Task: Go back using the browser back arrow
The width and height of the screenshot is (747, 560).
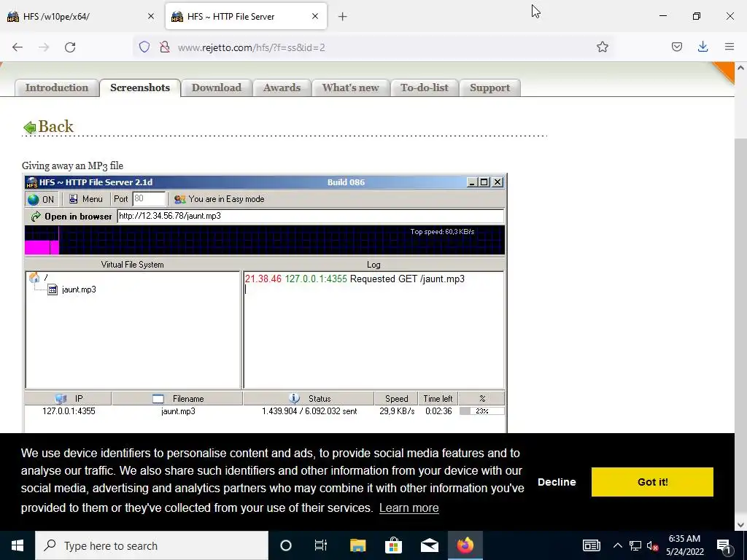Action: (x=18, y=47)
